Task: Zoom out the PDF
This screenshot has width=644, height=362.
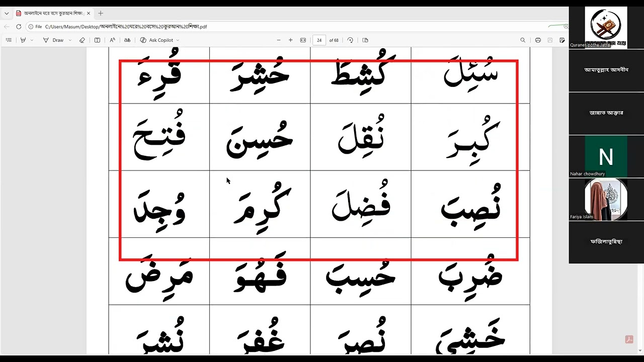Action: [279, 40]
